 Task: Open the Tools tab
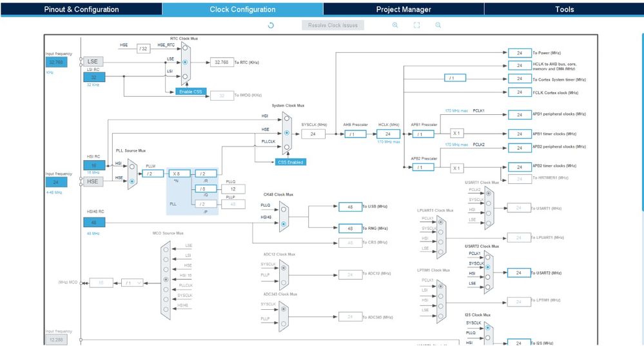(564, 9)
